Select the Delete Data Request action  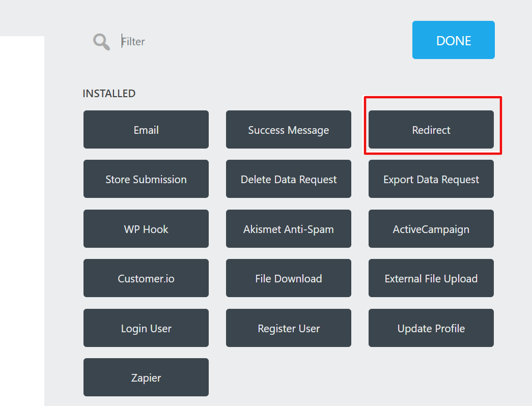(x=289, y=179)
